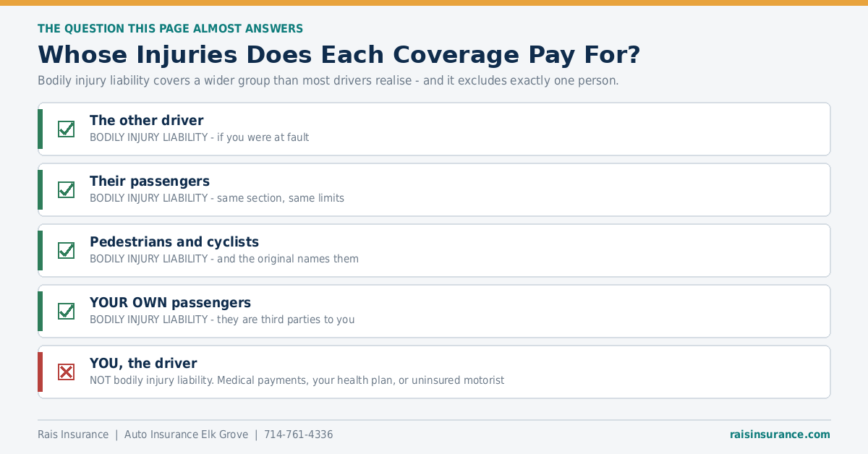The width and height of the screenshot is (868, 454).
Task: Select THE QUESTION THIS PAGE ALMOST ANSWERS label
Action: [x=170, y=29]
